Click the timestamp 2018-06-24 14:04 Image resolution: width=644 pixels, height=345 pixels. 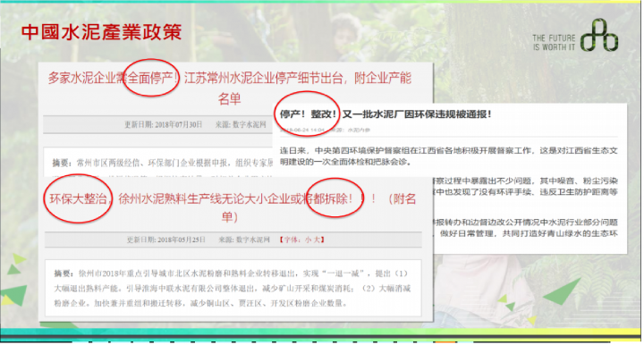click(302, 130)
